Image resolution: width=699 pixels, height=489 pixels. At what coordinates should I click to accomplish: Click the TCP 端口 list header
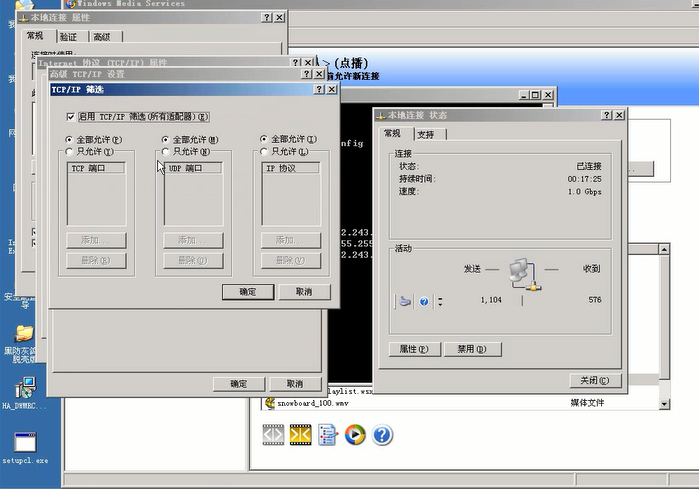click(x=96, y=168)
